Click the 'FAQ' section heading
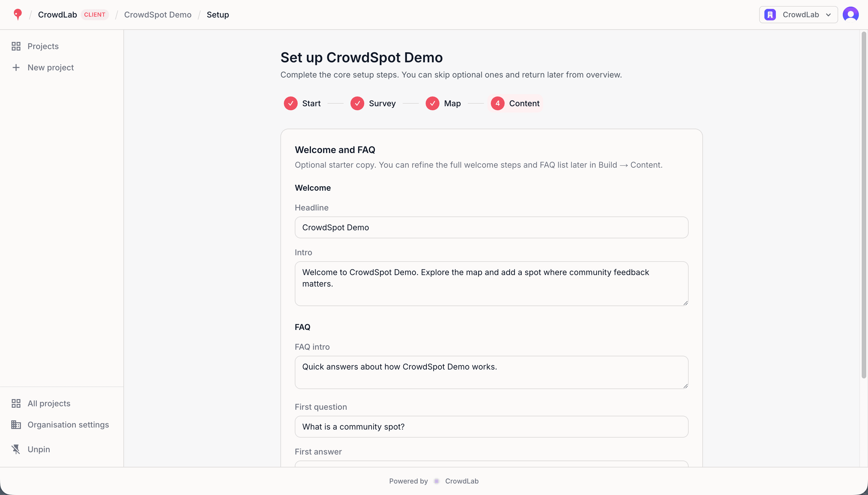 pos(303,327)
